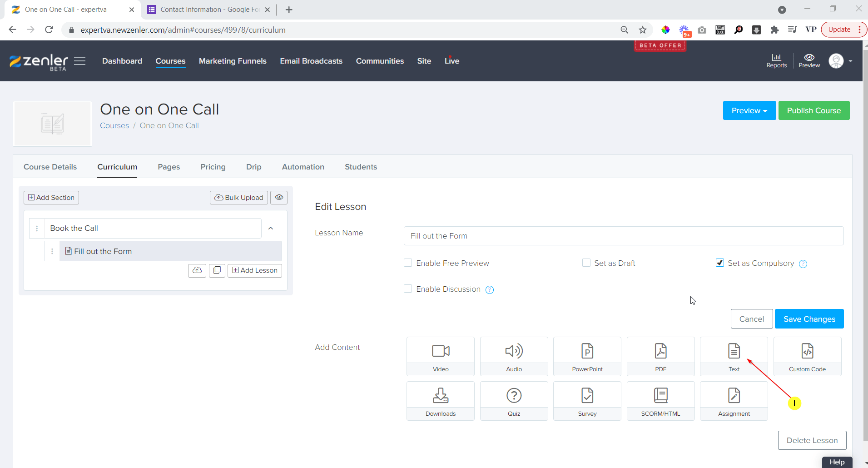The image size is (868, 468).
Task: Add Video content to lesson
Action: click(440, 356)
